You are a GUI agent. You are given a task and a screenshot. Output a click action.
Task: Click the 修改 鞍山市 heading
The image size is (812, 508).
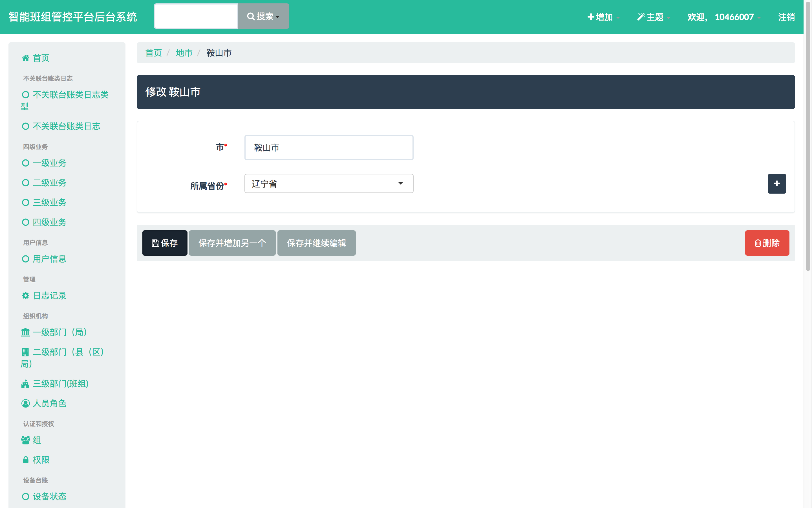tap(173, 92)
